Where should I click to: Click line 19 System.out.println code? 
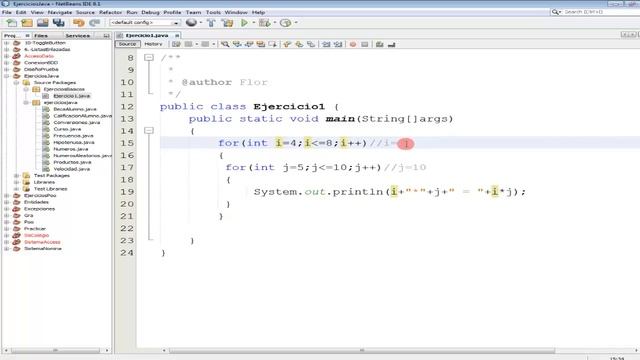390,192
